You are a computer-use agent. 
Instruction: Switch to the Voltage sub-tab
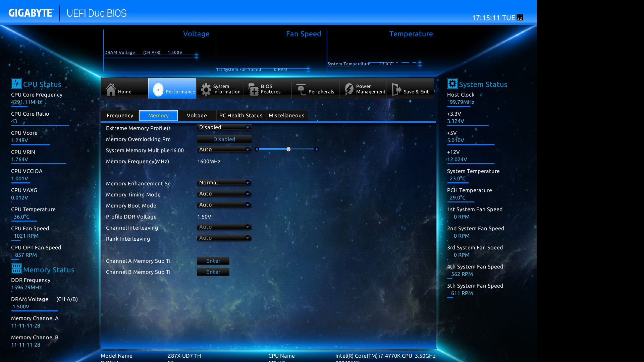click(197, 116)
